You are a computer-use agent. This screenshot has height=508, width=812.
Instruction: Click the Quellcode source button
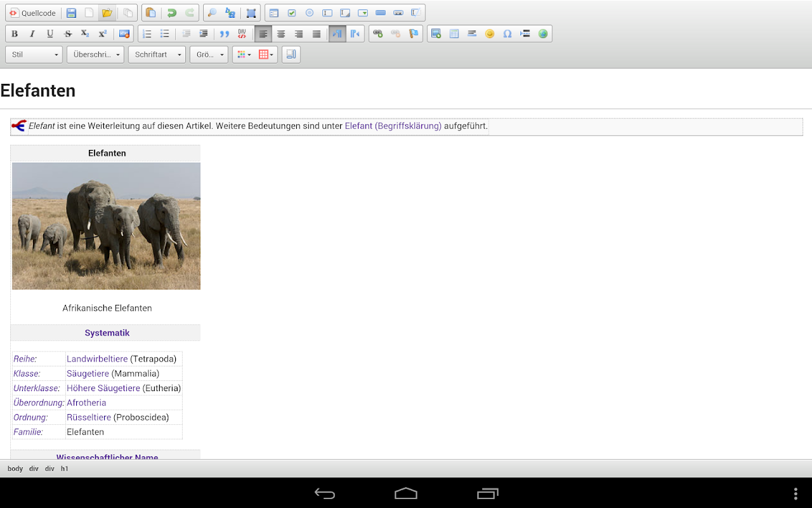coord(32,13)
